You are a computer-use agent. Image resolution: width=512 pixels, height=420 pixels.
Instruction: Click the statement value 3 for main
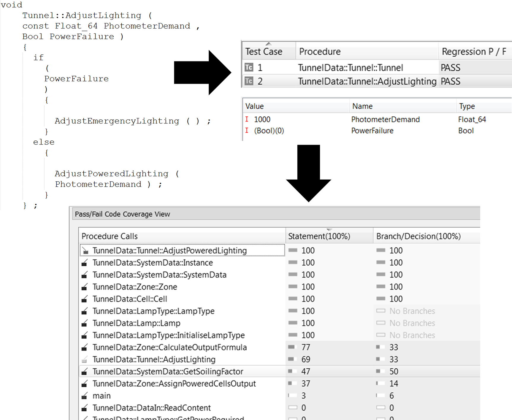[304, 396]
